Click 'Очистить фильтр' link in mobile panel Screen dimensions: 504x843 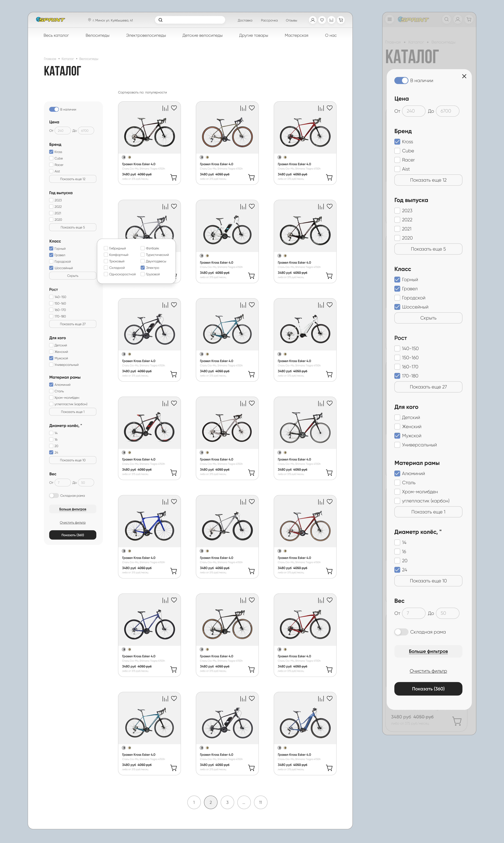pos(428,671)
